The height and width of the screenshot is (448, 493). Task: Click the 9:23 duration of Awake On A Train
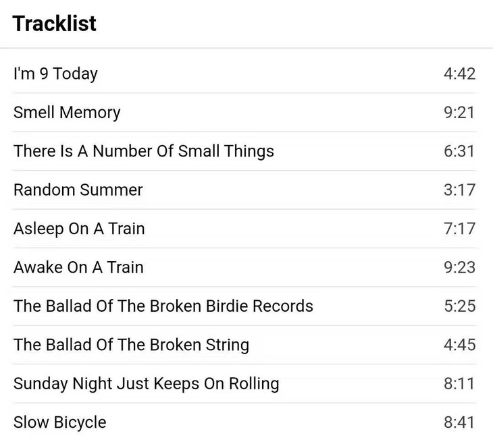[459, 267]
